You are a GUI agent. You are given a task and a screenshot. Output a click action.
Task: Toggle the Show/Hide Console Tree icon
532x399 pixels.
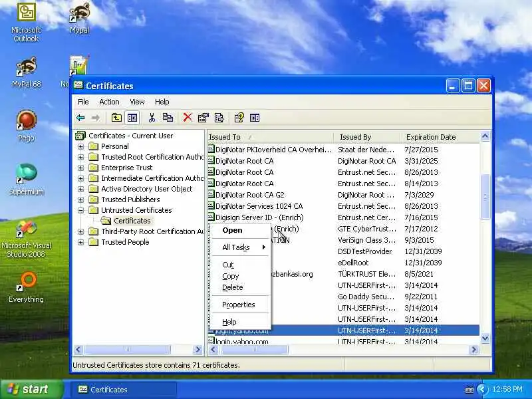[132, 118]
